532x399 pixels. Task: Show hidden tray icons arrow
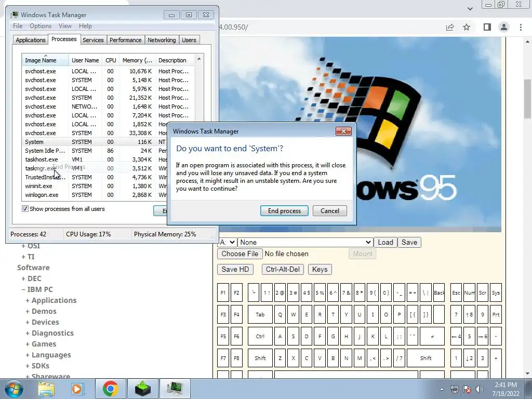[x=442, y=389]
